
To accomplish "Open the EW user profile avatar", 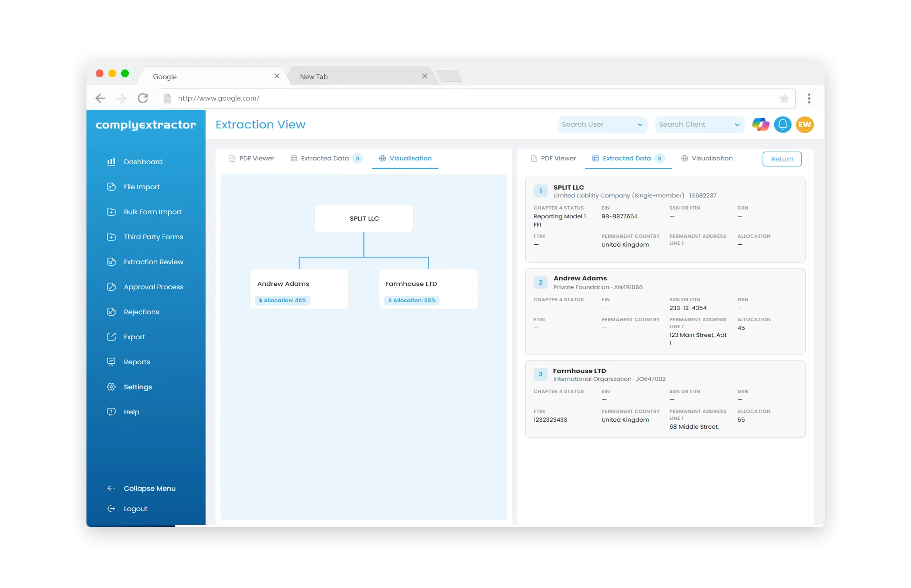I will coord(805,125).
